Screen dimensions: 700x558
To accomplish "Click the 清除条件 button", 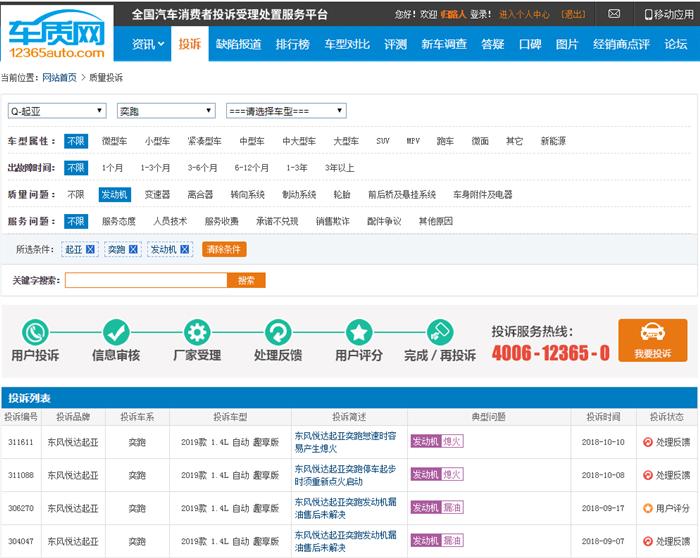I will pos(224,250).
